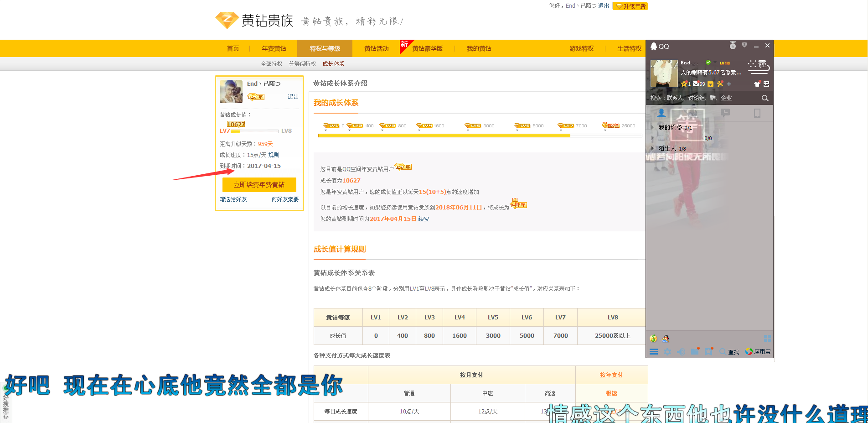Image resolution: width=868 pixels, height=423 pixels.
Task: Click the QQ medal badge icon
Action: point(733,46)
